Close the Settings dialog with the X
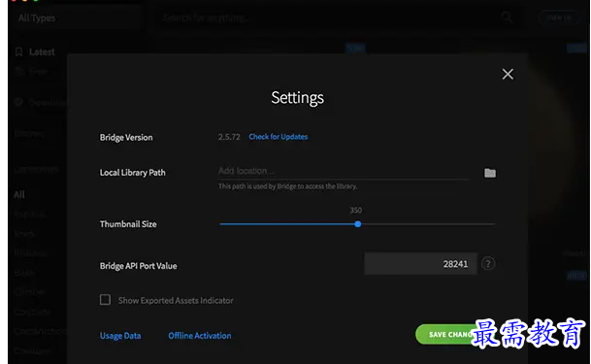The width and height of the screenshot is (591, 364). 508,74
